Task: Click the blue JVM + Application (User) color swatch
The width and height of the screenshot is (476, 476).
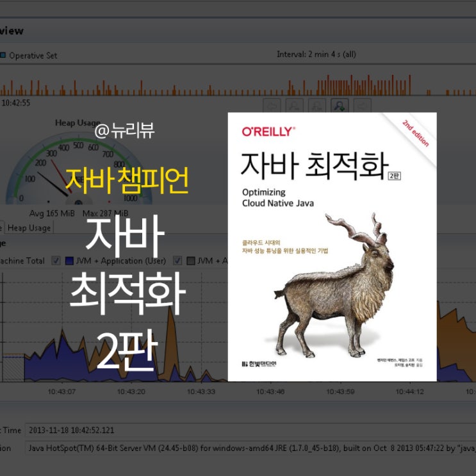Action: (70, 261)
